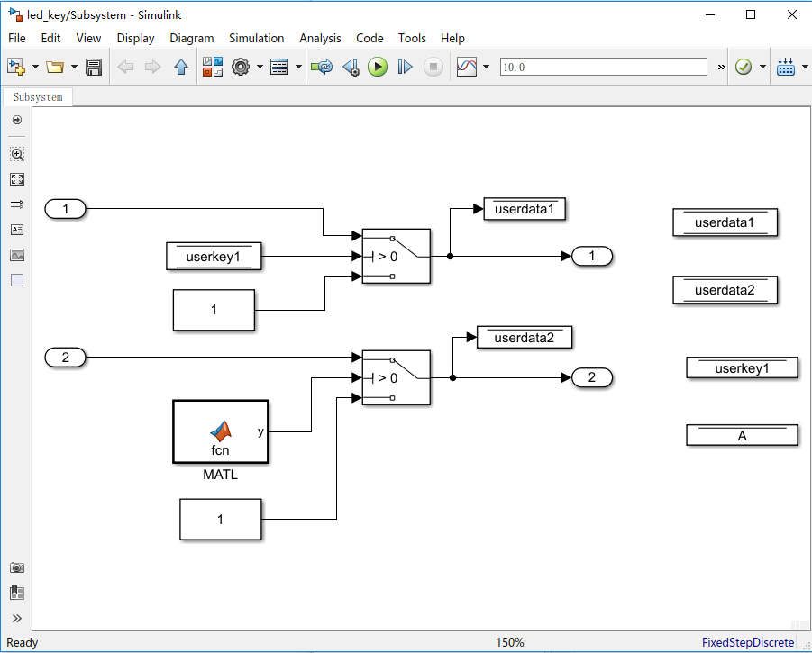Click the Stop simulation button
The width and height of the screenshot is (812, 653).
(433, 67)
